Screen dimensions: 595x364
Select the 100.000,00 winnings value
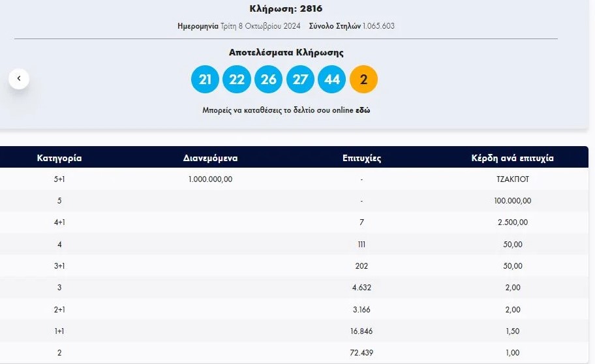(512, 201)
